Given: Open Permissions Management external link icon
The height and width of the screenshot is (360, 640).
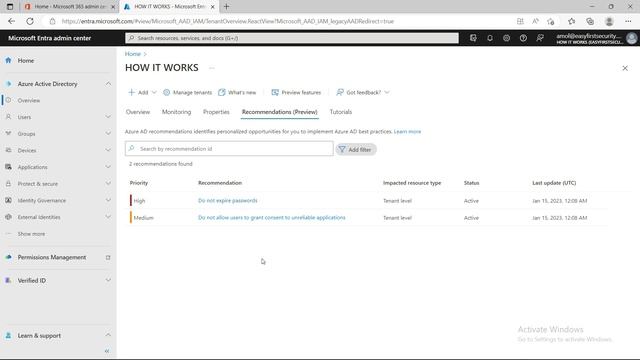Looking at the screenshot, I should [x=108, y=258].
